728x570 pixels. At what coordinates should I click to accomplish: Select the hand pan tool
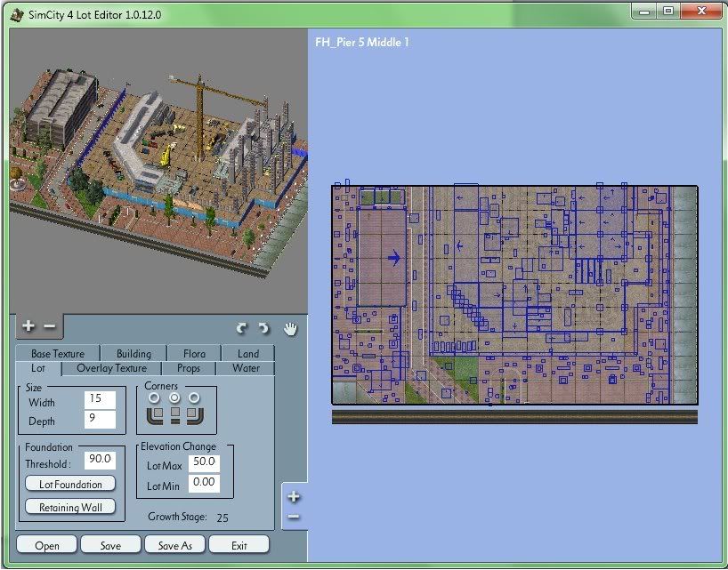290,329
